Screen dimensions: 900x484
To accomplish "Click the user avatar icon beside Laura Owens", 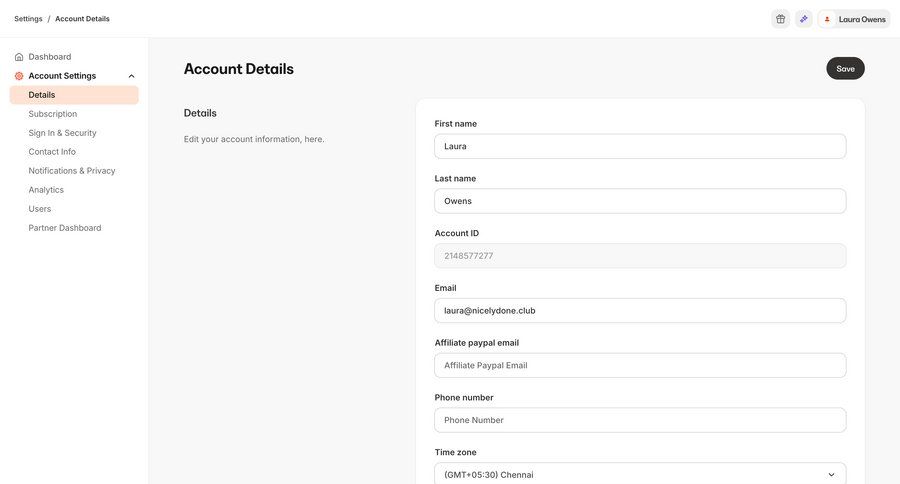I will (x=827, y=19).
